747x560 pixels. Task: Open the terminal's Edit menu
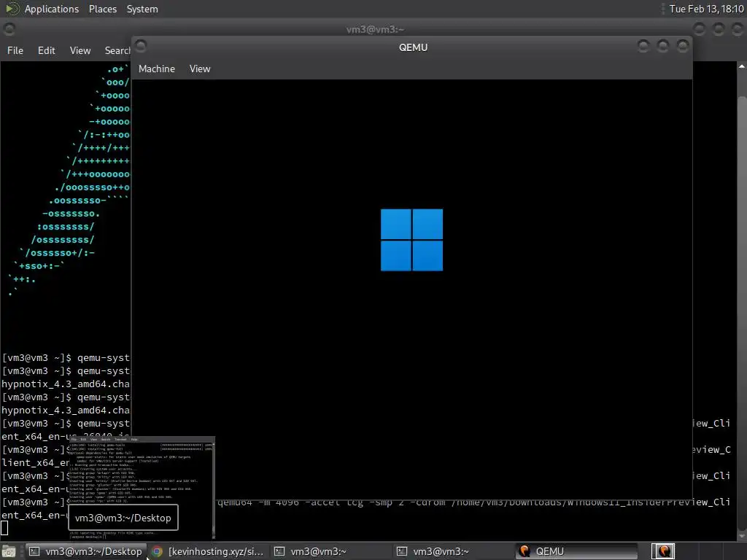tap(46, 50)
